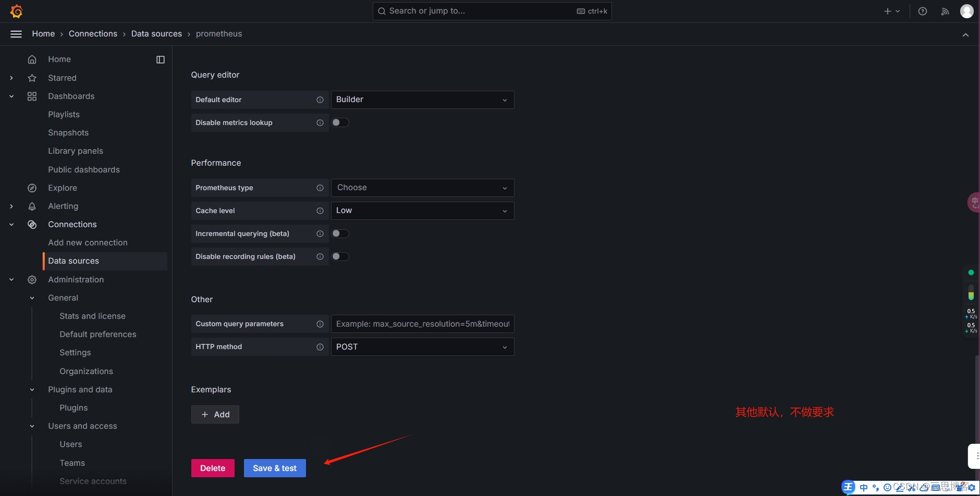
Task: Open Library panels in the sidebar
Action: click(76, 151)
